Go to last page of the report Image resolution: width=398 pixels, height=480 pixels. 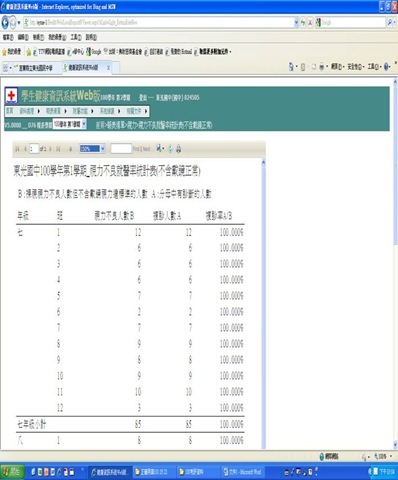pyautogui.click(x=58, y=149)
